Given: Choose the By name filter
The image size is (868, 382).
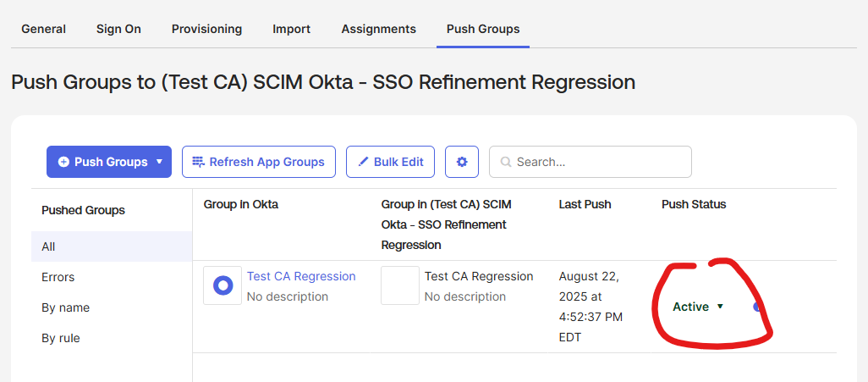Looking at the screenshot, I should click(65, 307).
